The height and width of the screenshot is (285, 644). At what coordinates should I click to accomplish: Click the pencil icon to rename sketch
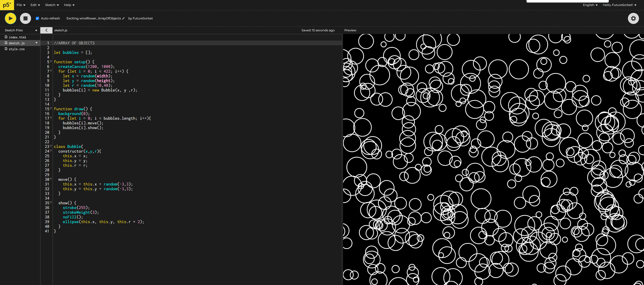(x=123, y=18)
